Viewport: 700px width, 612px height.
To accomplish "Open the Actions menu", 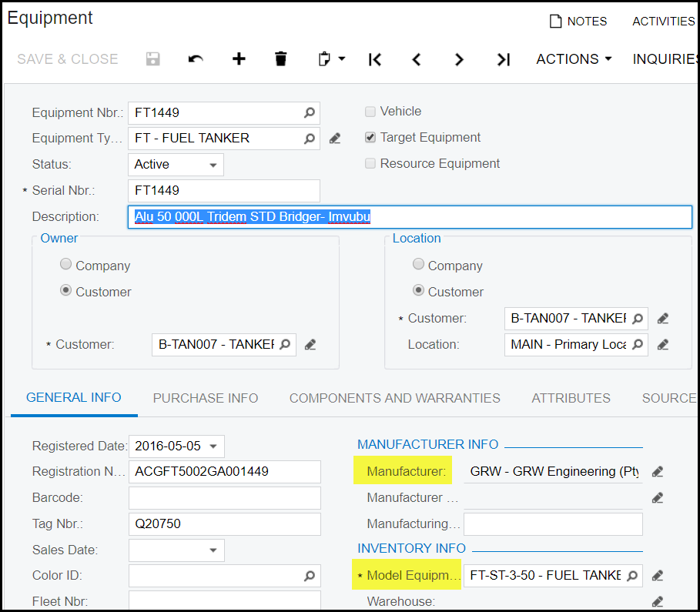I will (x=574, y=59).
